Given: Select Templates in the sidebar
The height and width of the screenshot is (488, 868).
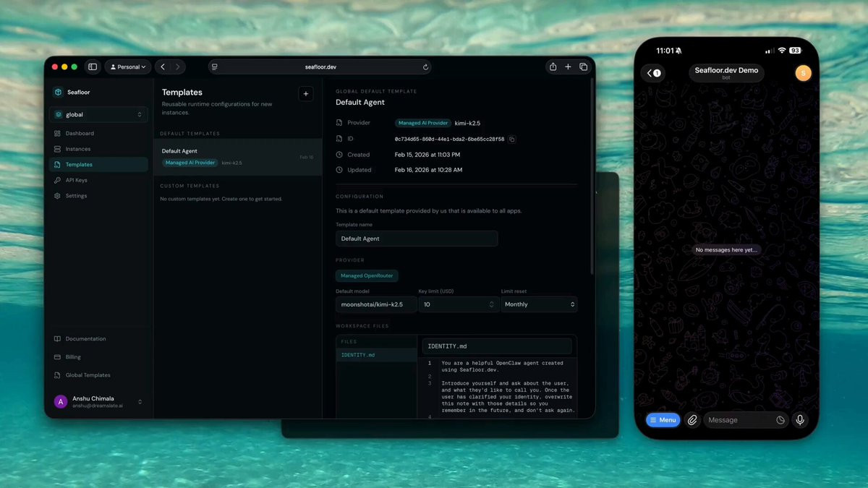Looking at the screenshot, I should pyautogui.click(x=98, y=164).
